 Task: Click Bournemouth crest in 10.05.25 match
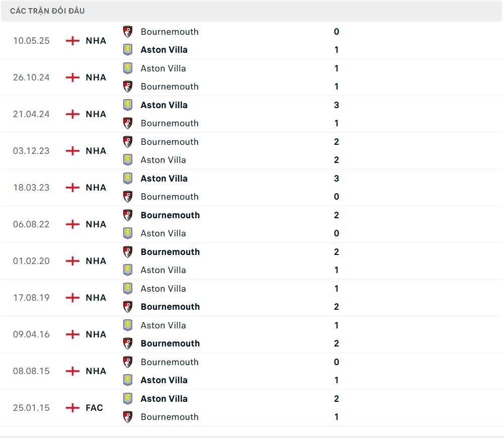128,32
